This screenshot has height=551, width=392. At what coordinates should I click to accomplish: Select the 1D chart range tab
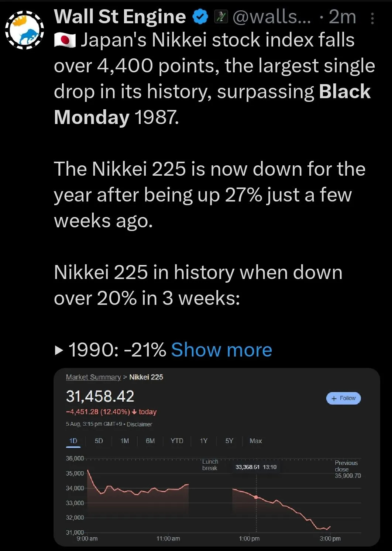[x=73, y=441]
